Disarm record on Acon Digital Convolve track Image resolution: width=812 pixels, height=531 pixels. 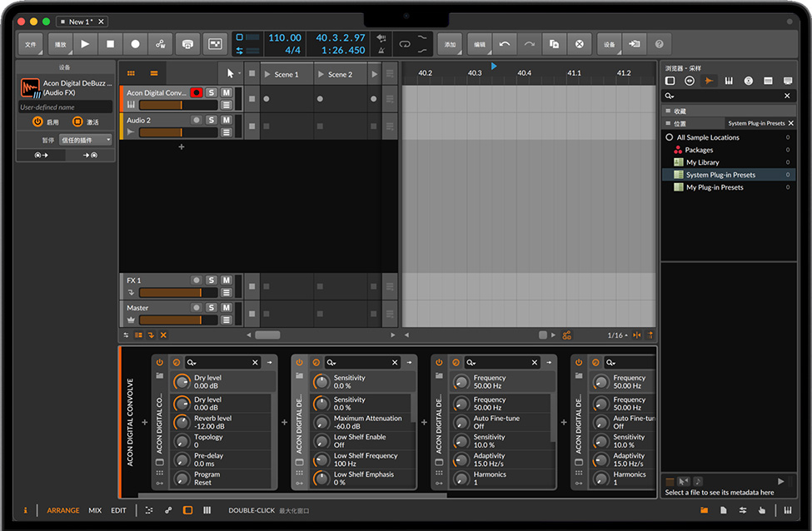click(197, 92)
